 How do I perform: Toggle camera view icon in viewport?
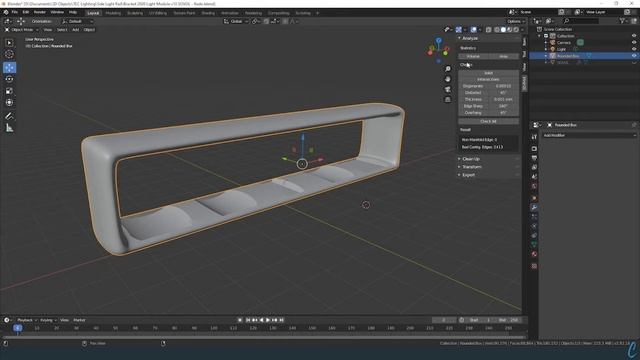click(x=448, y=89)
